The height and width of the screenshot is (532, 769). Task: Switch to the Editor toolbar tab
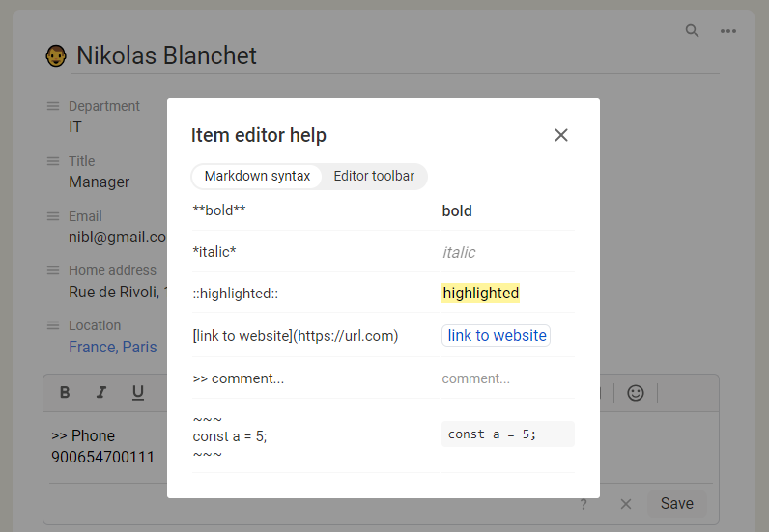click(374, 176)
